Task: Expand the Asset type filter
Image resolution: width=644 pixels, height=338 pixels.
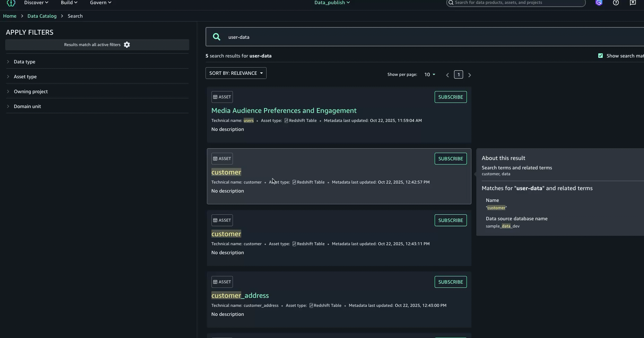Action: pos(25,77)
